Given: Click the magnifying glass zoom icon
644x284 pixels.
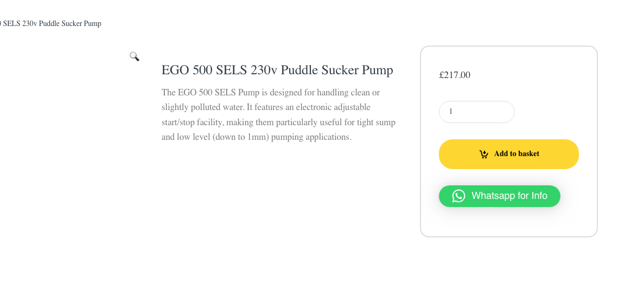Looking at the screenshot, I should pos(135,56).
